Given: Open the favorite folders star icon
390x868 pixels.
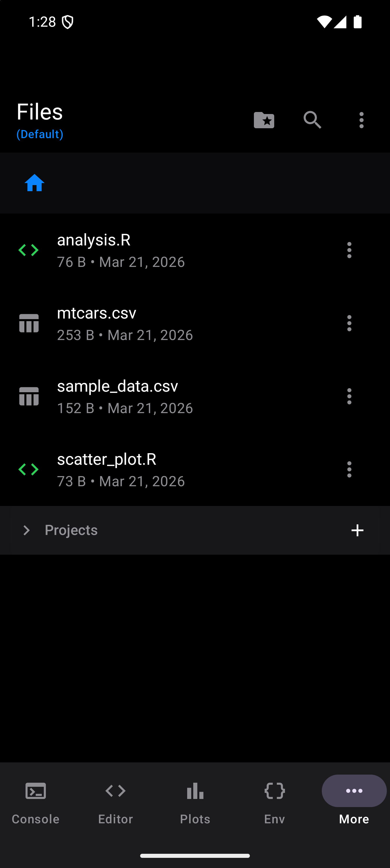Looking at the screenshot, I should click(264, 120).
